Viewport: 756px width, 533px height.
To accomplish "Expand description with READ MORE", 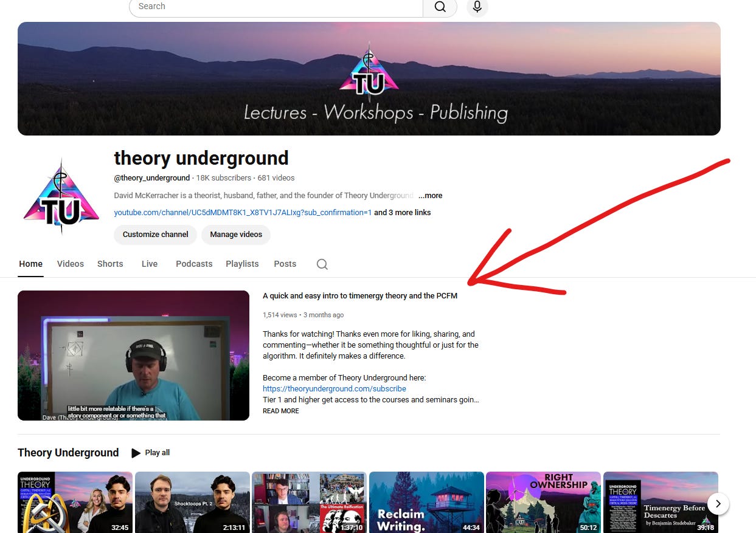I will pos(281,411).
